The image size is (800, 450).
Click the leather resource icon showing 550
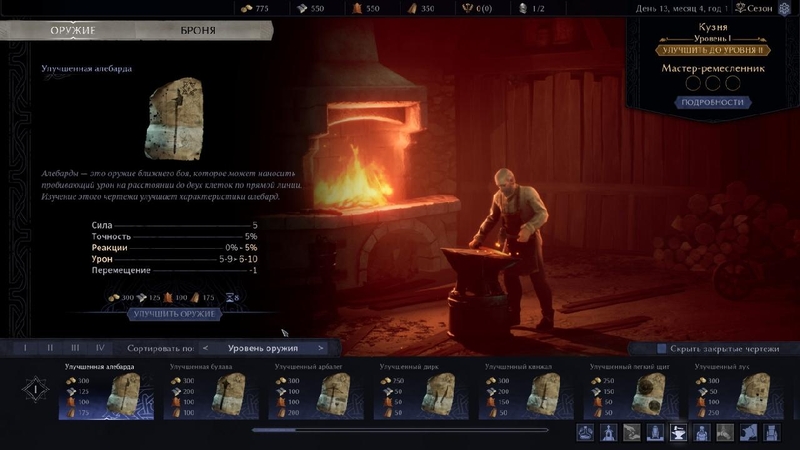358,8
